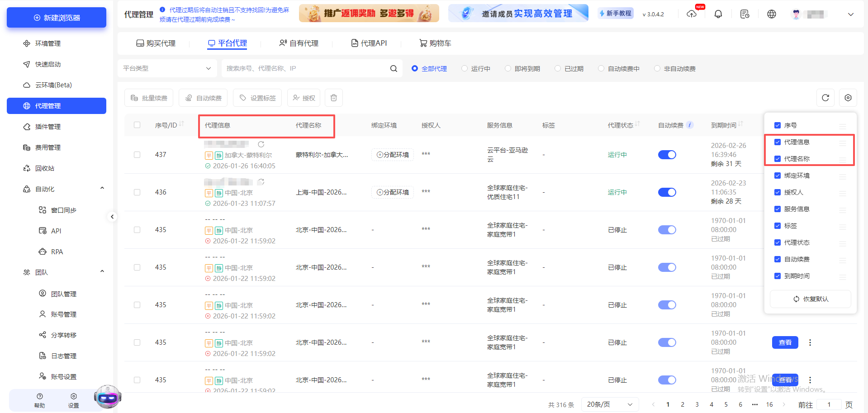Open the 20条/页 page size dropdown
The height and width of the screenshot is (413, 868).
coord(609,404)
